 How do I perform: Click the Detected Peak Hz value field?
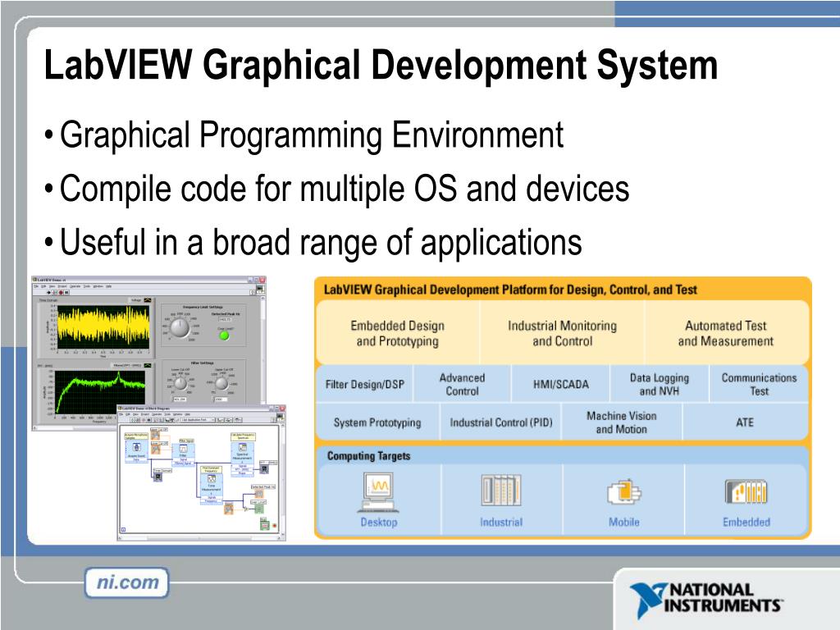[226, 319]
